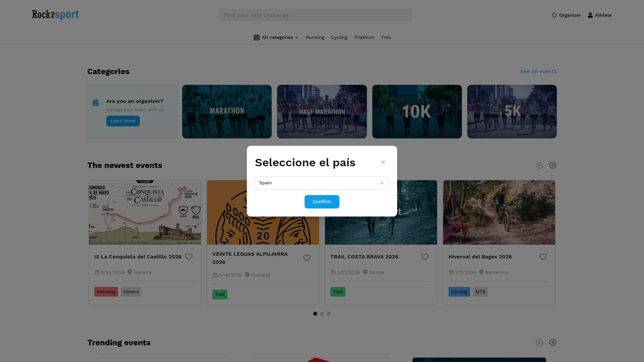
Task: Click calendar icon next to 5/24/2026
Action: pyautogui.click(x=97, y=273)
